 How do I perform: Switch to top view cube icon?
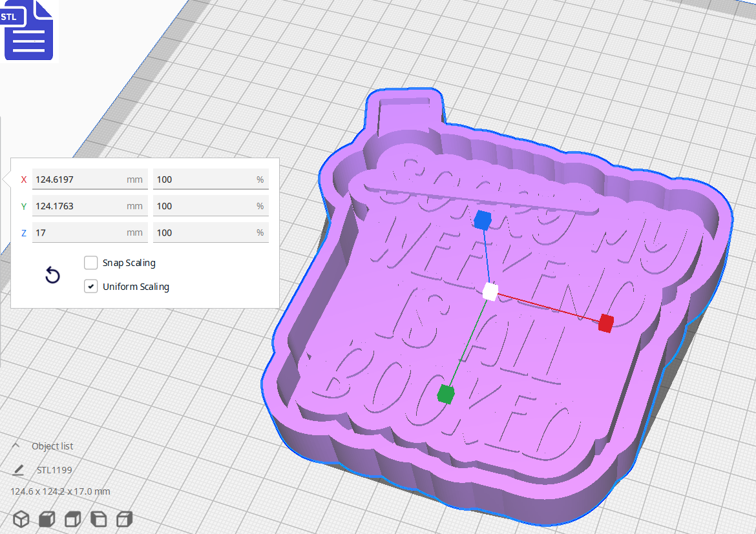click(x=72, y=519)
